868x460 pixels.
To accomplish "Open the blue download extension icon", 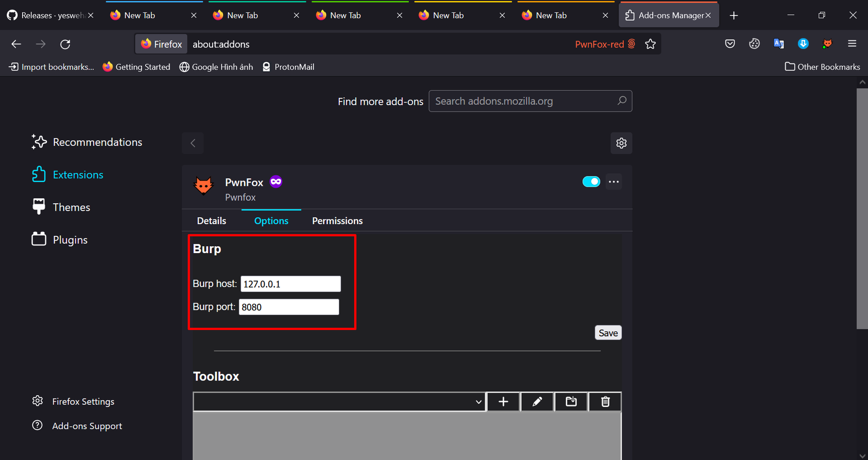I will (x=803, y=44).
